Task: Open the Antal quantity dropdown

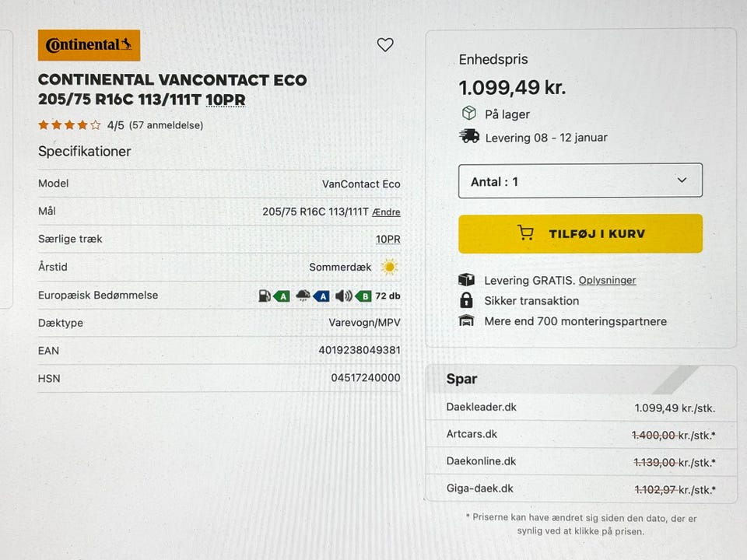Action: 580,180
